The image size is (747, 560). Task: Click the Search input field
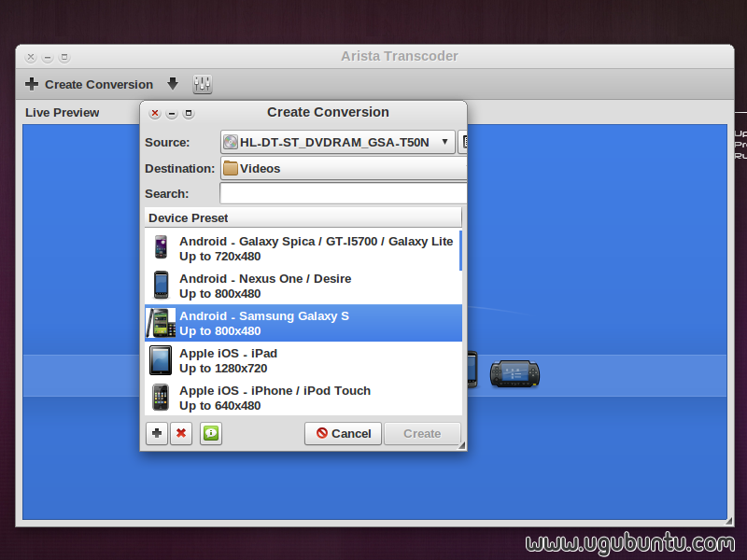343,194
